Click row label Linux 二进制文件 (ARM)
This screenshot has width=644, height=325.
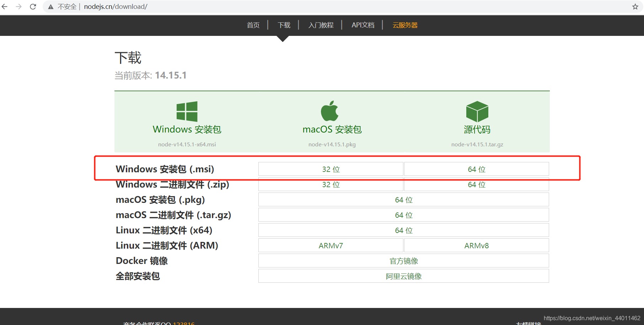tap(167, 245)
